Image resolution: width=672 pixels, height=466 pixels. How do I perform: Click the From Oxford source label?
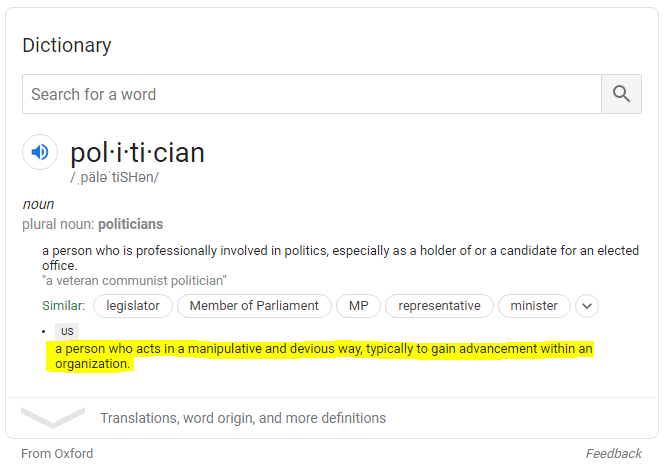point(57,454)
